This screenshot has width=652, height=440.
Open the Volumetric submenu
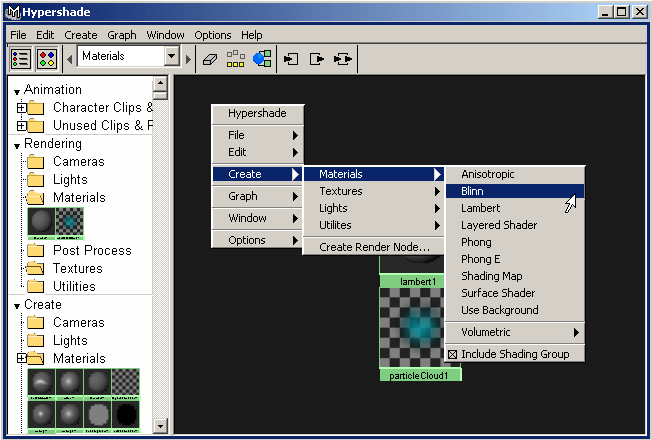coord(515,332)
